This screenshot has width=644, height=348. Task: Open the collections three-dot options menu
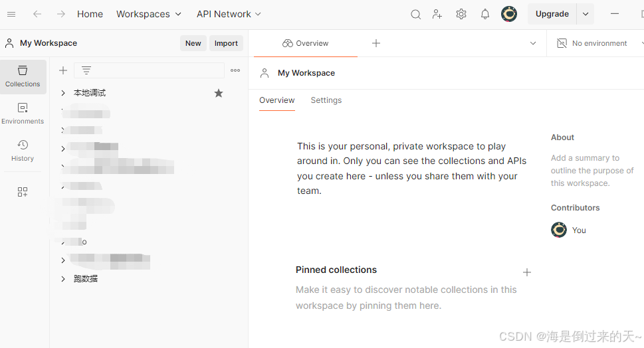coord(235,70)
